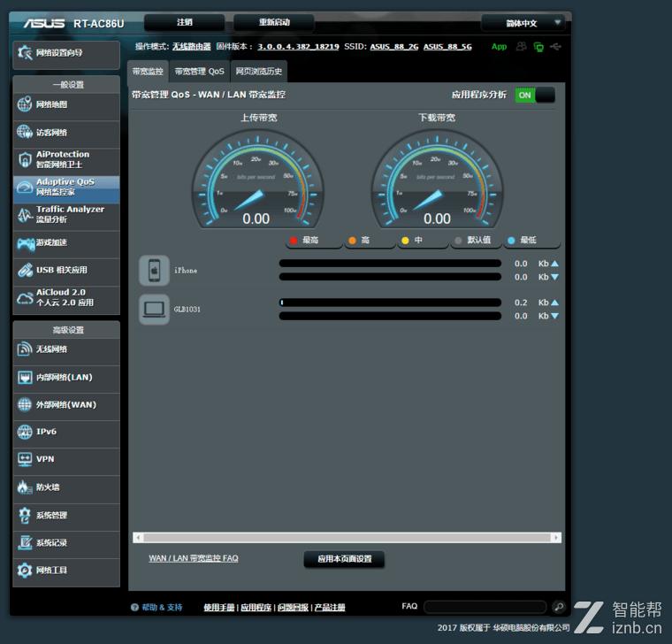
Task: Click the iPhone device icon
Action: pos(154,271)
